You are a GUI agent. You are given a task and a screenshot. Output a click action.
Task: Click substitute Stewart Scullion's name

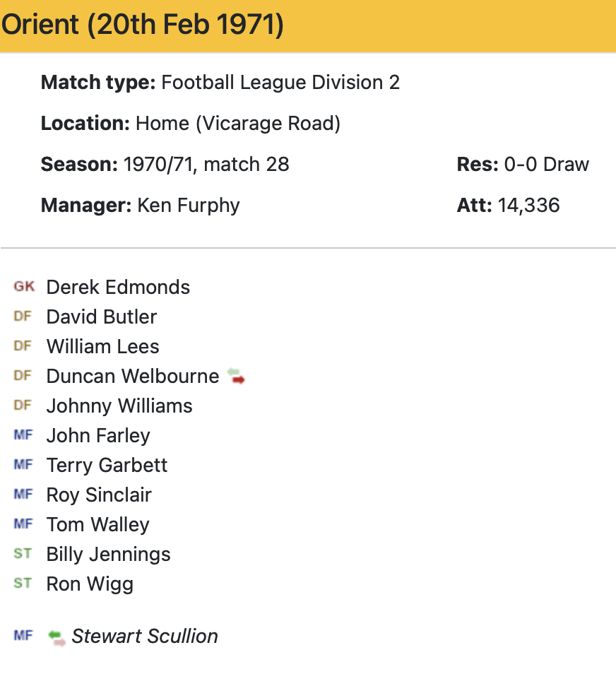tap(145, 637)
